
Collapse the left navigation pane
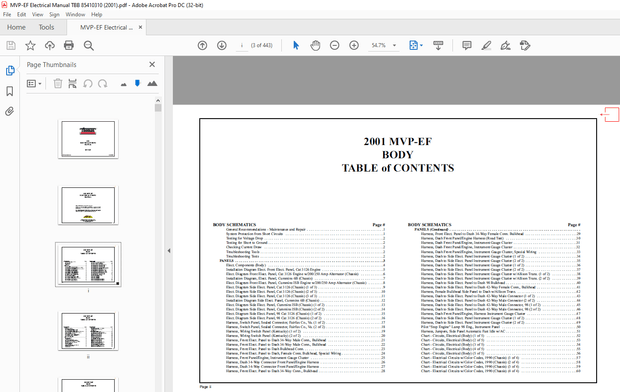pyautogui.click(x=169, y=250)
